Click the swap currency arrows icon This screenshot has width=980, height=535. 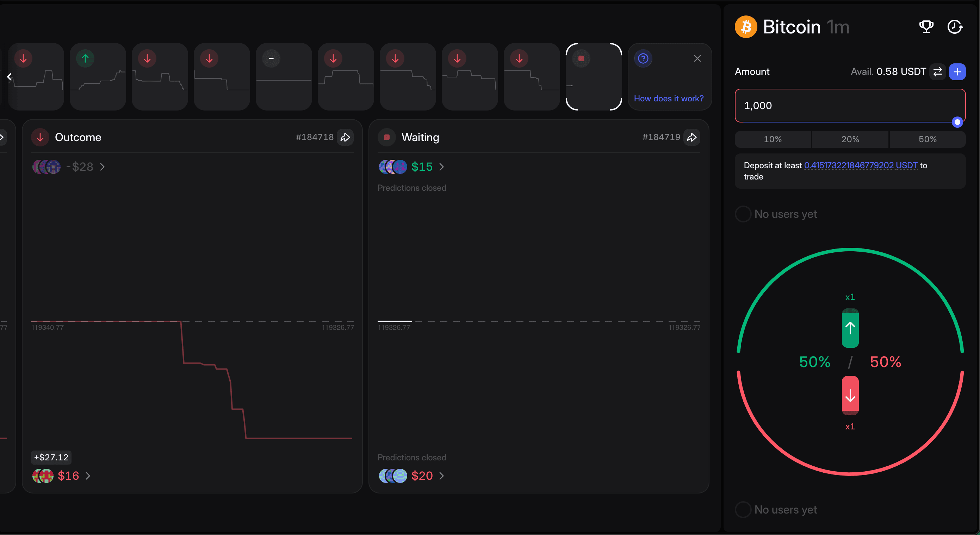937,72
